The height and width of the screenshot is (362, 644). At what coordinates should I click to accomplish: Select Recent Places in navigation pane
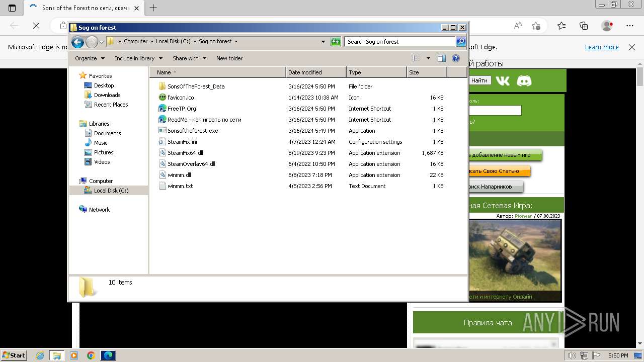click(111, 105)
